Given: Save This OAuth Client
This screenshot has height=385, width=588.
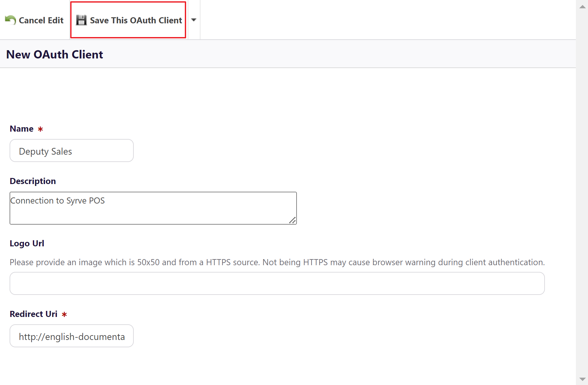Looking at the screenshot, I should point(136,20).
